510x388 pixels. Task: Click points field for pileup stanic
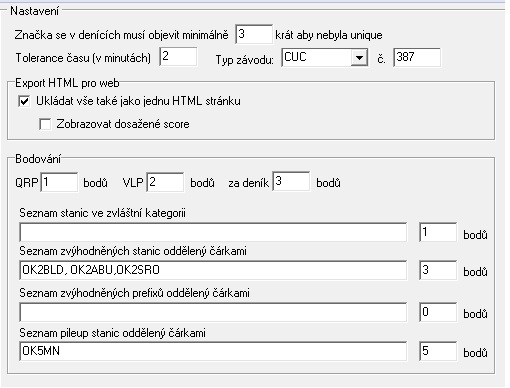click(438, 351)
